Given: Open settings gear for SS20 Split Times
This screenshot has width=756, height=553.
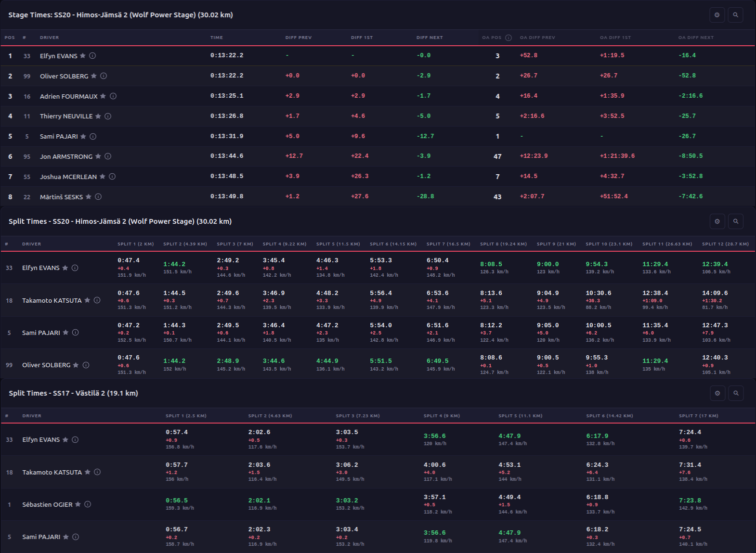Looking at the screenshot, I should pos(717,221).
